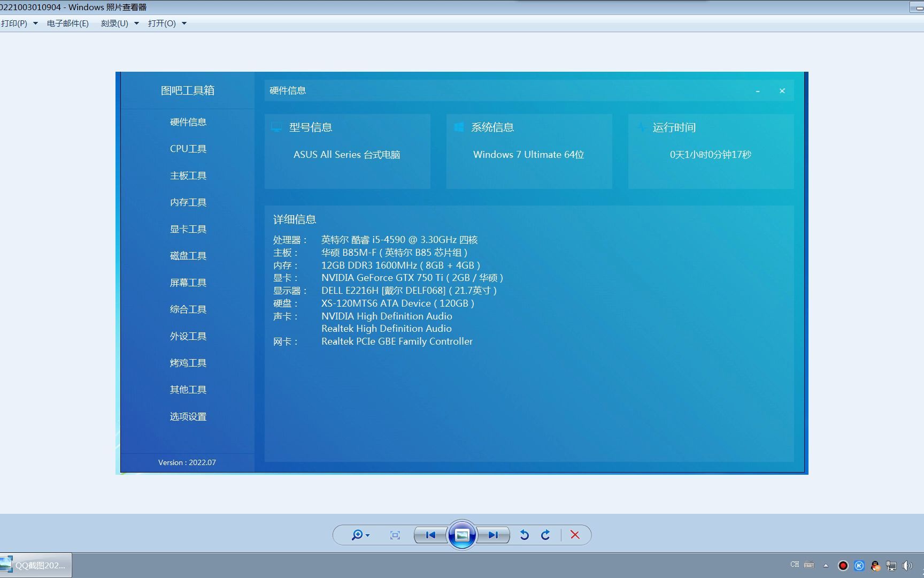Delete the photo using red X
Screen dimensions: 924x578
pos(575,535)
